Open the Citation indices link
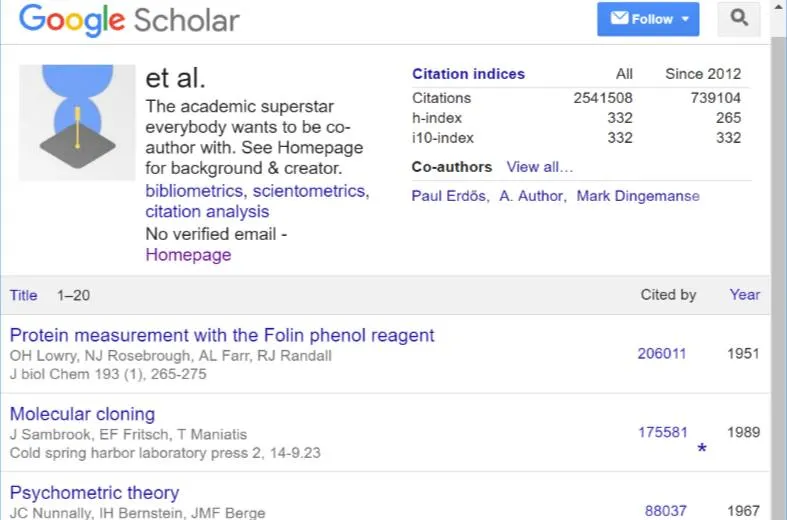The width and height of the screenshot is (787, 520). point(468,74)
